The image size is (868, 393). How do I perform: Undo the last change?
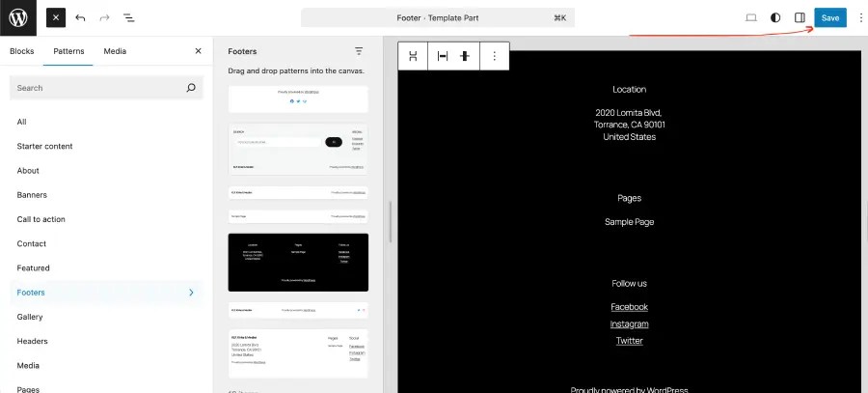(x=80, y=17)
